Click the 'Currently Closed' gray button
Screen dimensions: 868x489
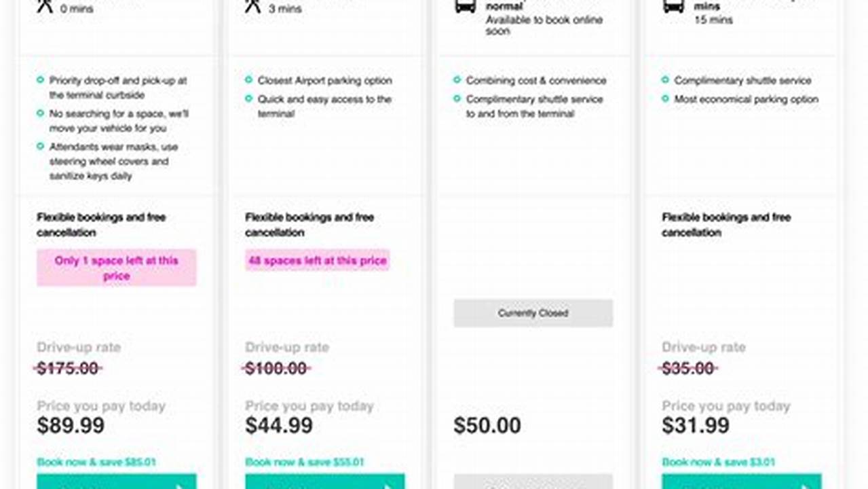pos(533,313)
